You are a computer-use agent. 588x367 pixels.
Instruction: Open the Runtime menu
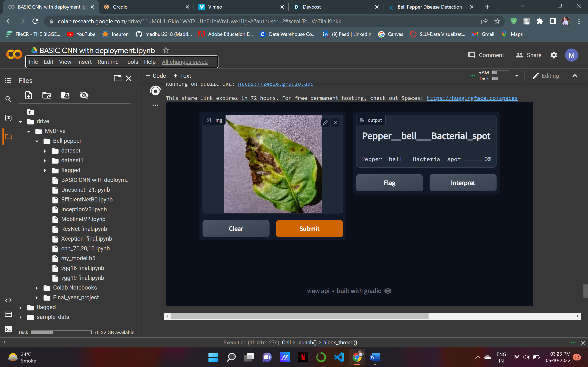[x=108, y=62]
